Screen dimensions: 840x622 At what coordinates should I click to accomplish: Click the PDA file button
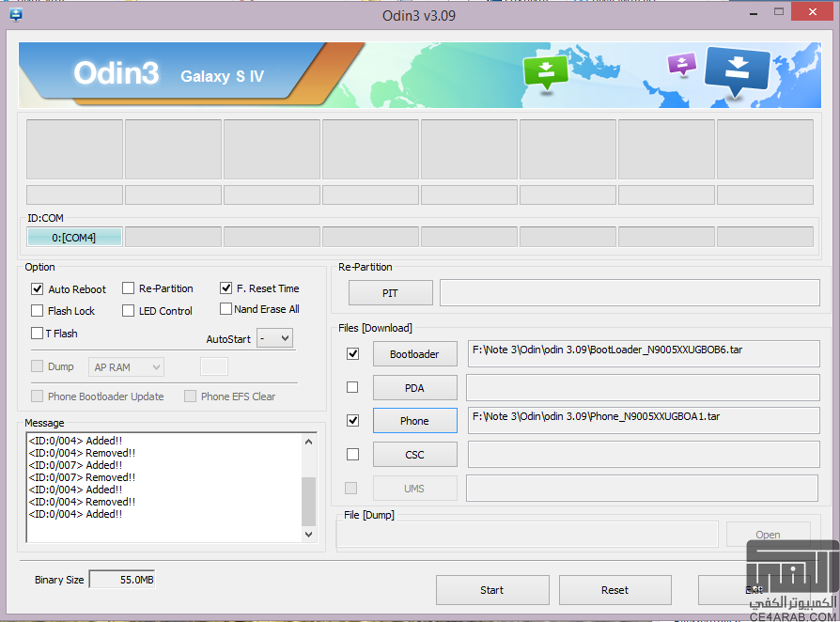point(414,388)
